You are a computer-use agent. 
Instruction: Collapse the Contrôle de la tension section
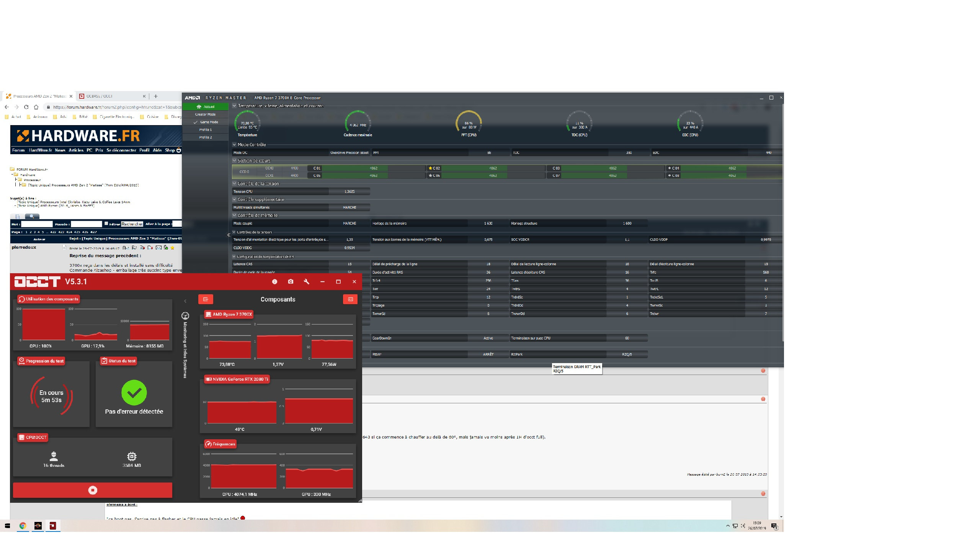[x=234, y=184]
